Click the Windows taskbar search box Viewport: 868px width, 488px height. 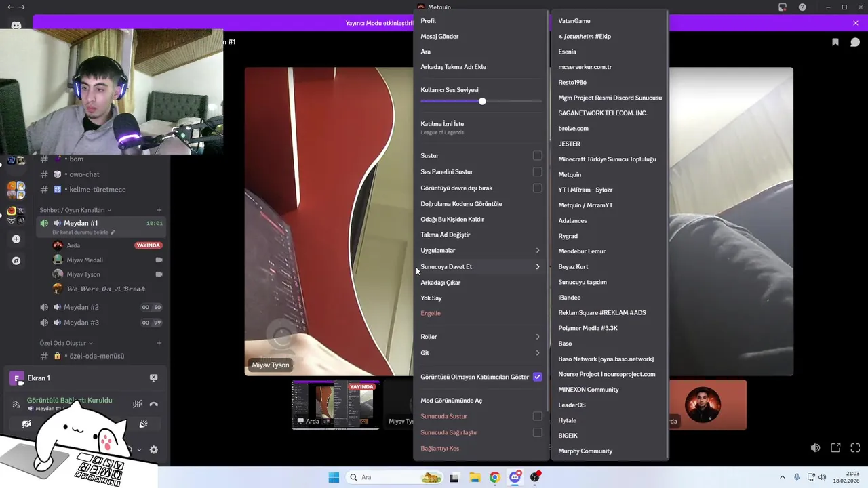pos(395,477)
